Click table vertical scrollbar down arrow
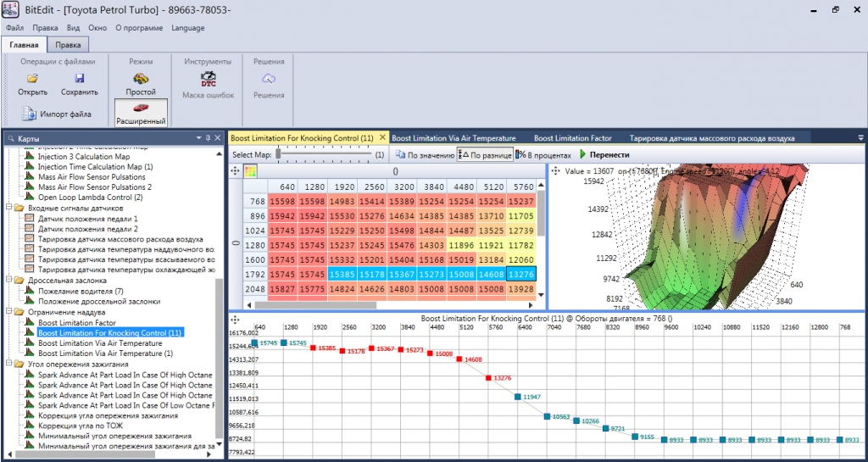The width and height of the screenshot is (868, 462). 541,296
